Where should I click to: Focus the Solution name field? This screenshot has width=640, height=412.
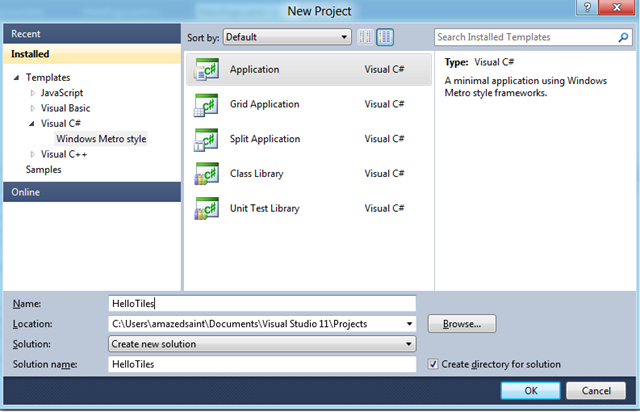(262, 364)
